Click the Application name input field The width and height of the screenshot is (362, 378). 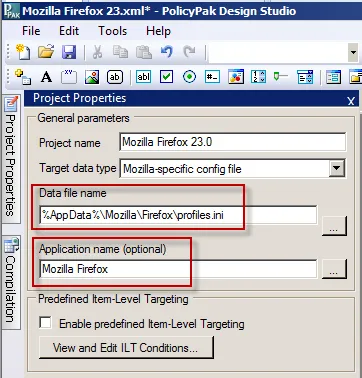click(178, 269)
